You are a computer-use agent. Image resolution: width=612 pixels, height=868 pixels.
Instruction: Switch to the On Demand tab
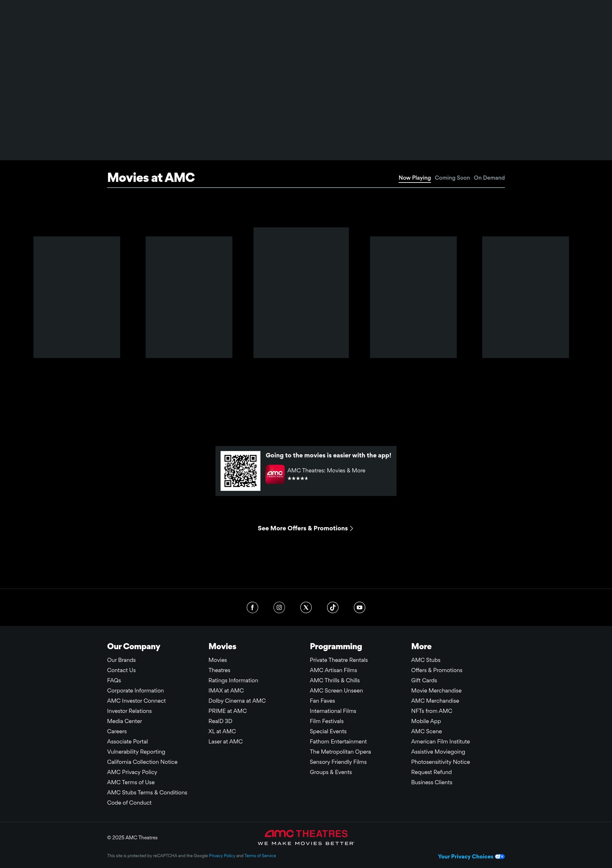[x=489, y=178]
